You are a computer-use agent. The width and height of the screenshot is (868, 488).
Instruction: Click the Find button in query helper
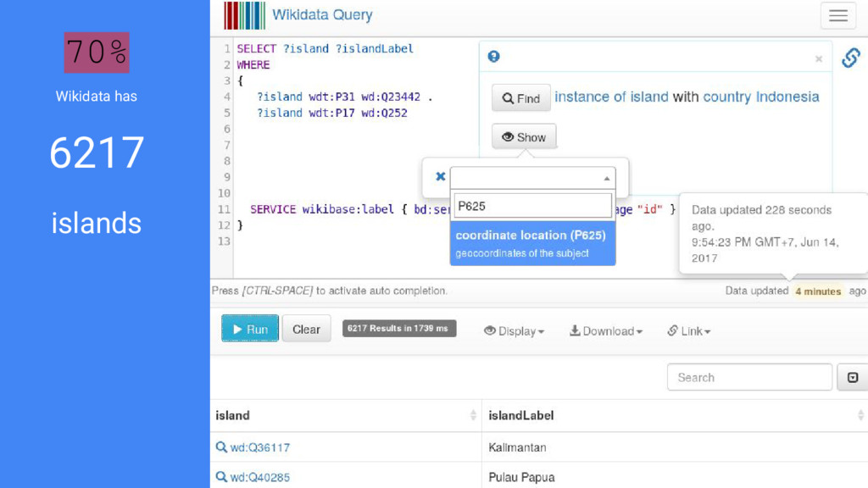(x=521, y=98)
